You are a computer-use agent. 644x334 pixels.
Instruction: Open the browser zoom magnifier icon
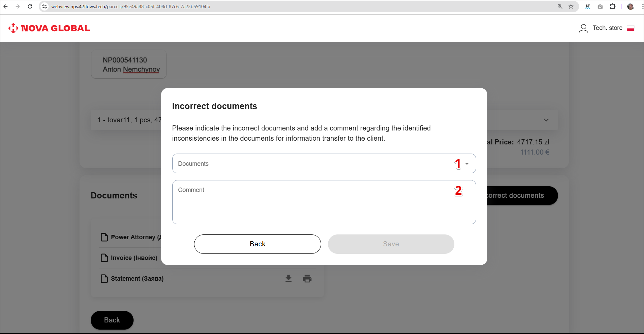pos(560,6)
